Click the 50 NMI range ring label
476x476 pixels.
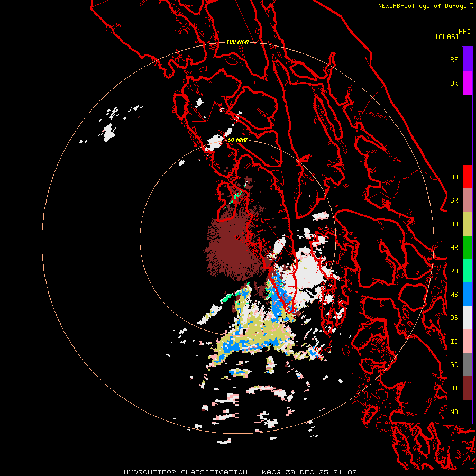(x=237, y=140)
